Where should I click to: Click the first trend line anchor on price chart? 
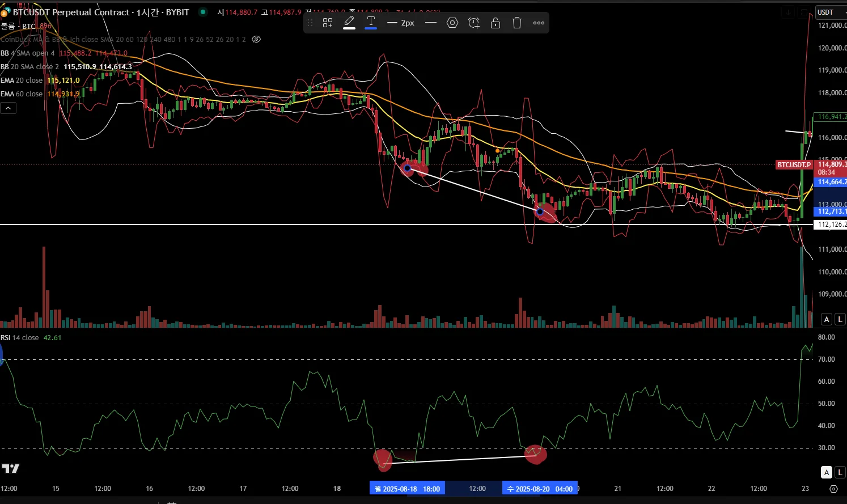pos(407,168)
